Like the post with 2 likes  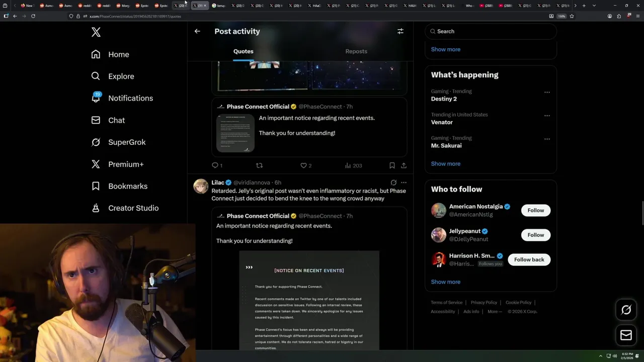click(306, 165)
